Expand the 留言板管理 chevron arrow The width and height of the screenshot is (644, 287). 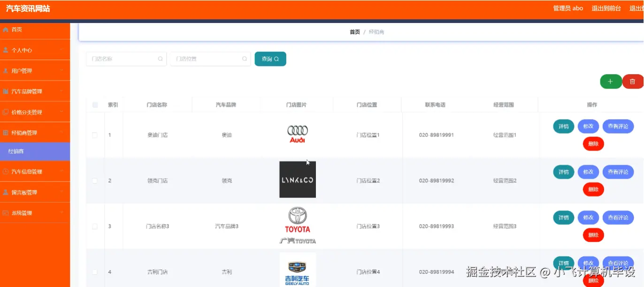(61, 192)
